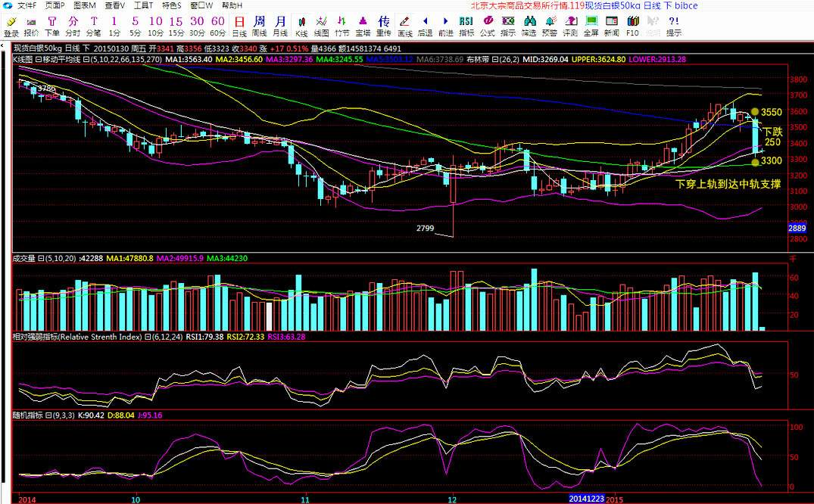
Task: Switch to the 日线 daily chart
Action: click(x=239, y=26)
